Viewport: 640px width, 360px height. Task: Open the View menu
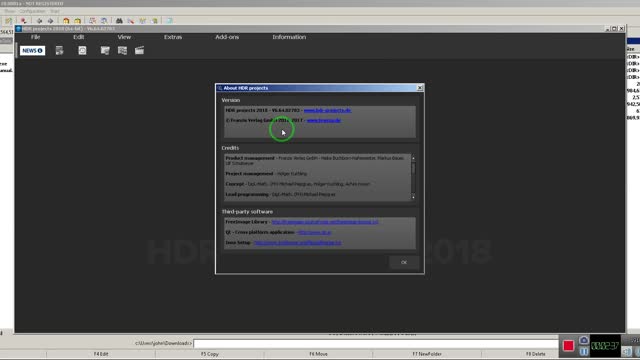coord(124,37)
